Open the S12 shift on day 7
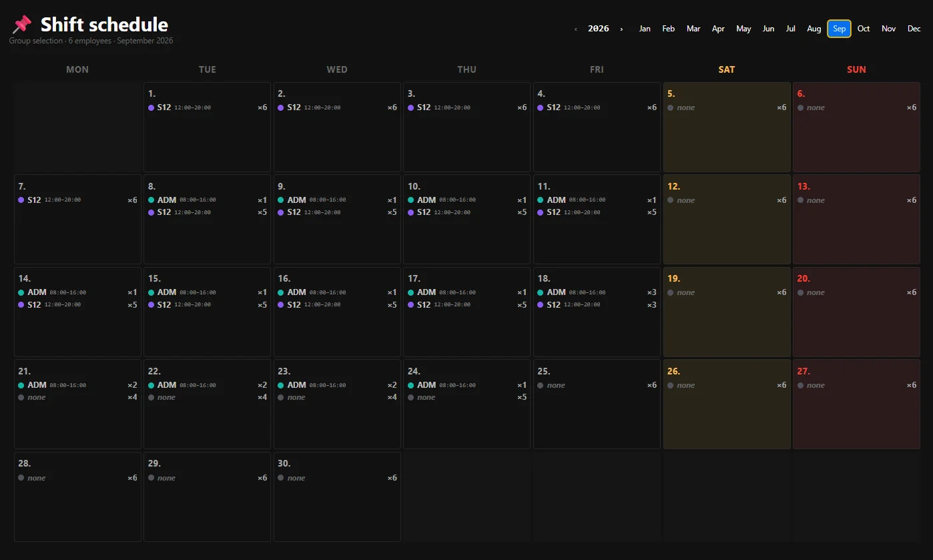Image resolution: width=933 pixels, height=560 pixels. (77, 200)
